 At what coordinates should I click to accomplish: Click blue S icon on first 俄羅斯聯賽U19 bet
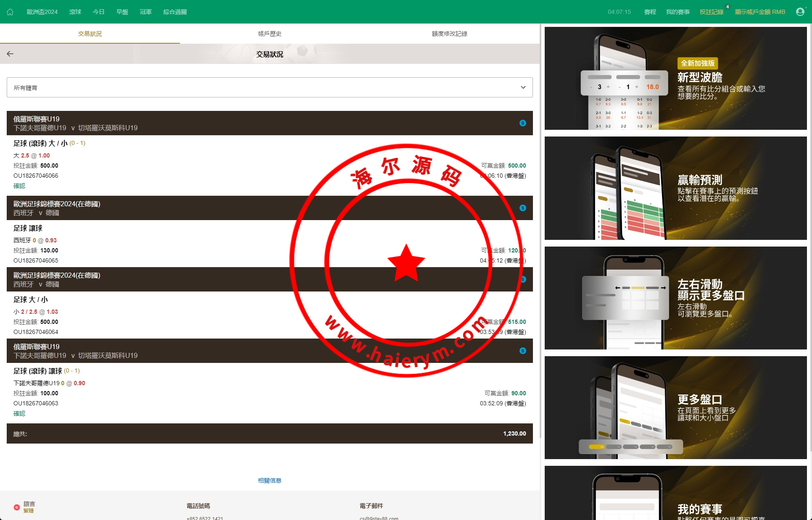point(522,123)
